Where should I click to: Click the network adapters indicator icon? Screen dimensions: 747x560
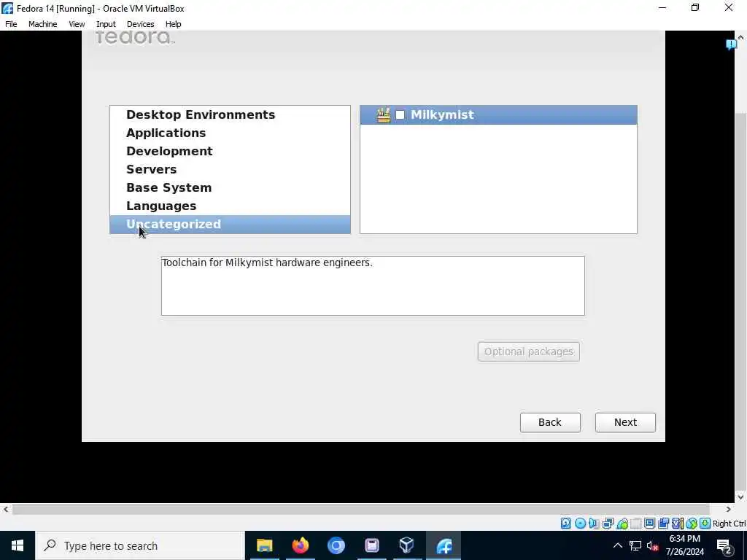608,524
